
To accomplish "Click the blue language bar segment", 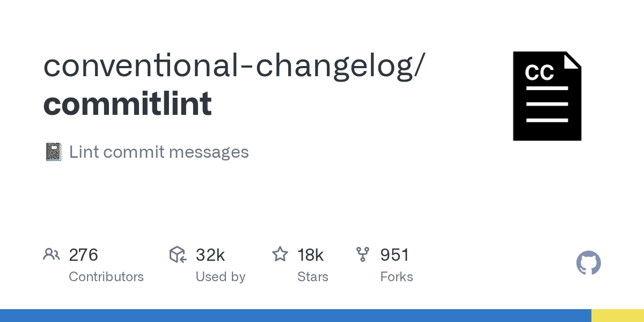I will click(295, 316).
